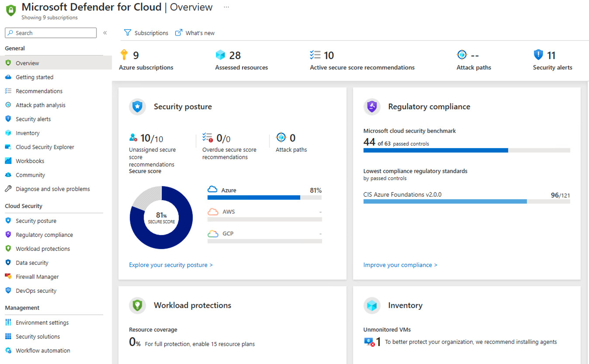The height and width of the screenshot is (364, 589).
Task: Click the Environment settings sliders icon
Action: click(8, 322)
